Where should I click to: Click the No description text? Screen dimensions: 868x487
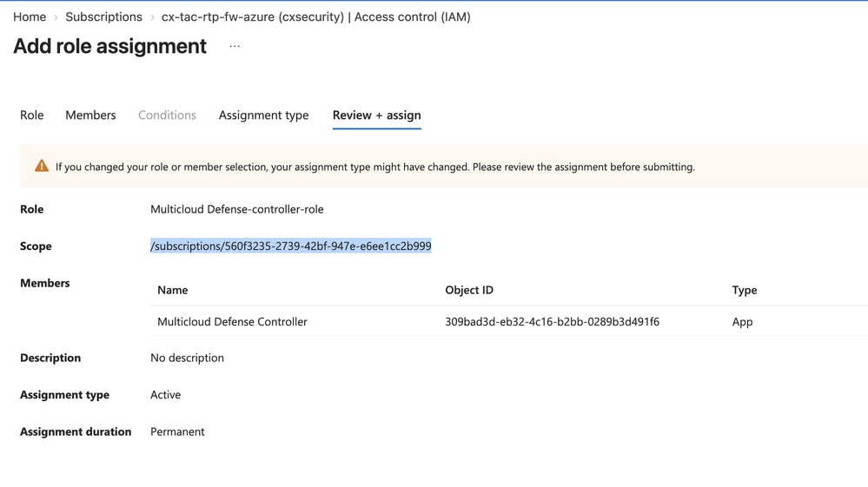pos(187,358)
